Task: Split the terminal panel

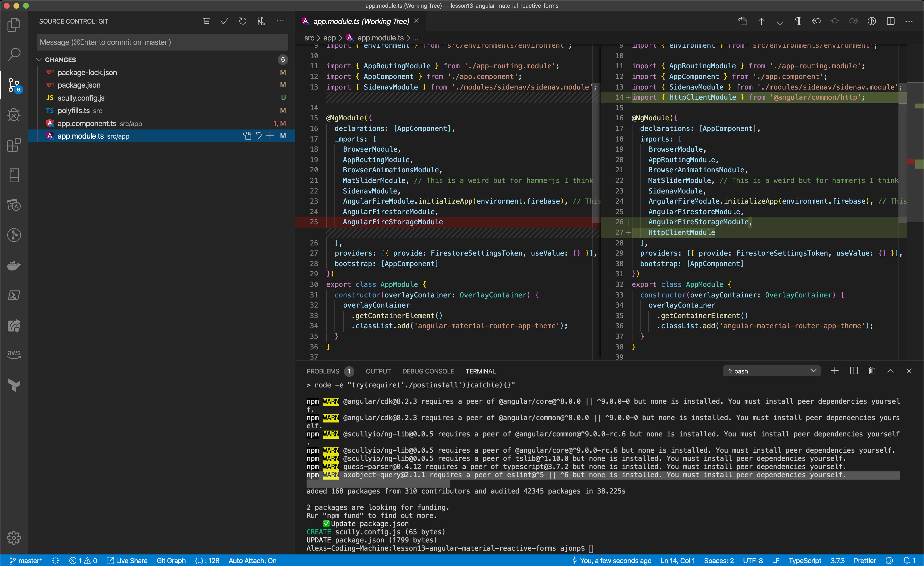Action: pos(853,371)
